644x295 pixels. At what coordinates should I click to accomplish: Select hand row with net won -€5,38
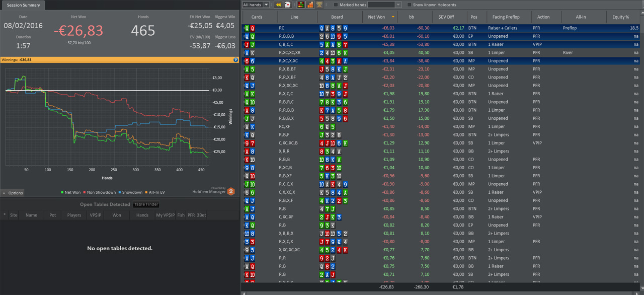[x=442, y=44]
